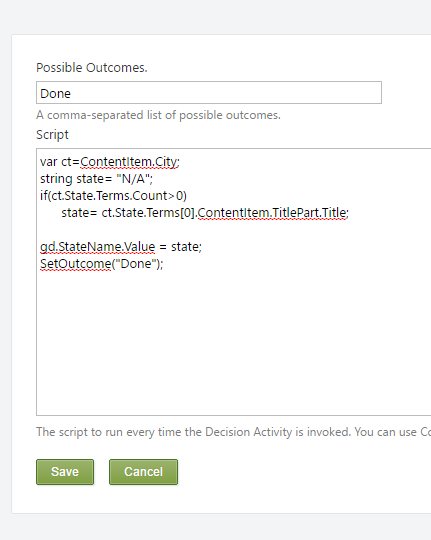Click the "N/A" string literal in script
The height and width of the screenshot is (540, 431).
click(133, 179)
